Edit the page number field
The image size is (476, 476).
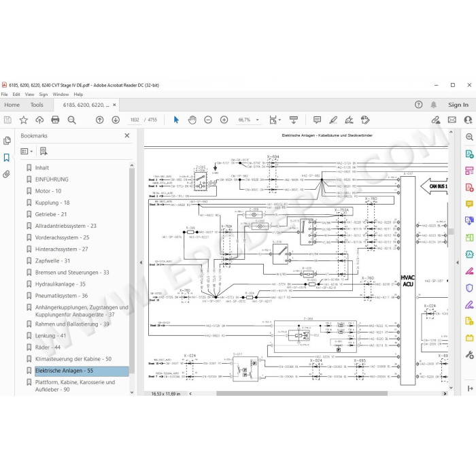tap(135, 120)
